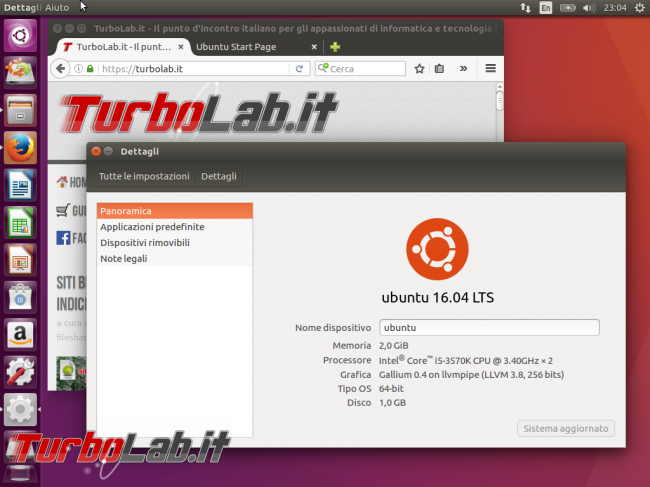
Task: Click article thumbnail image on webpage
Action: [x=71, y=373]
